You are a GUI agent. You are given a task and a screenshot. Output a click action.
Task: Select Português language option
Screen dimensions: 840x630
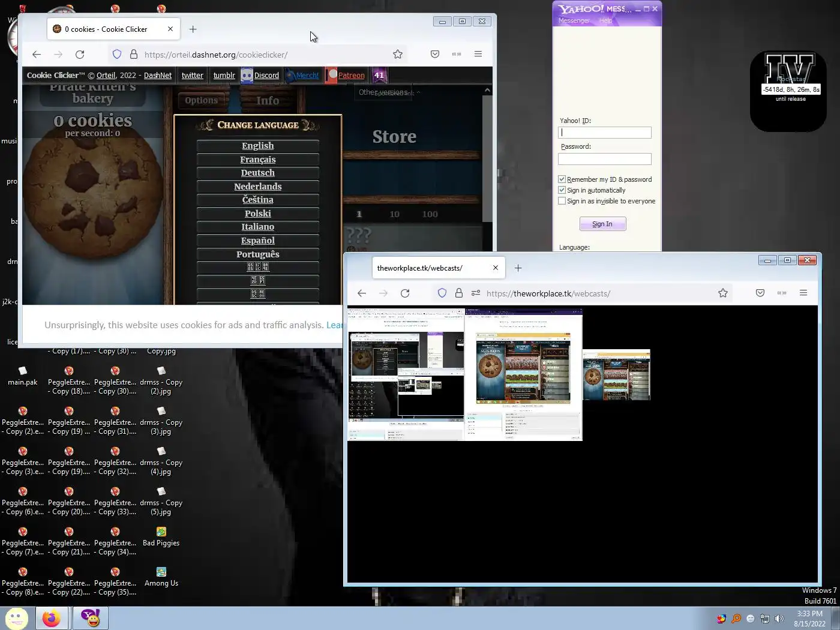click(258, 254)
